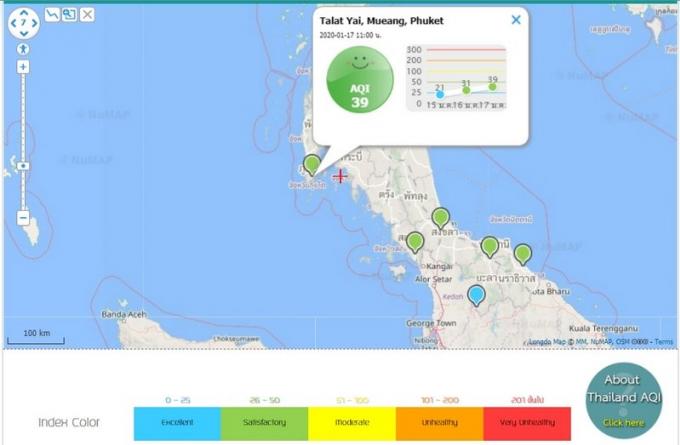Zoom in with the plus button

coord(23,67)
